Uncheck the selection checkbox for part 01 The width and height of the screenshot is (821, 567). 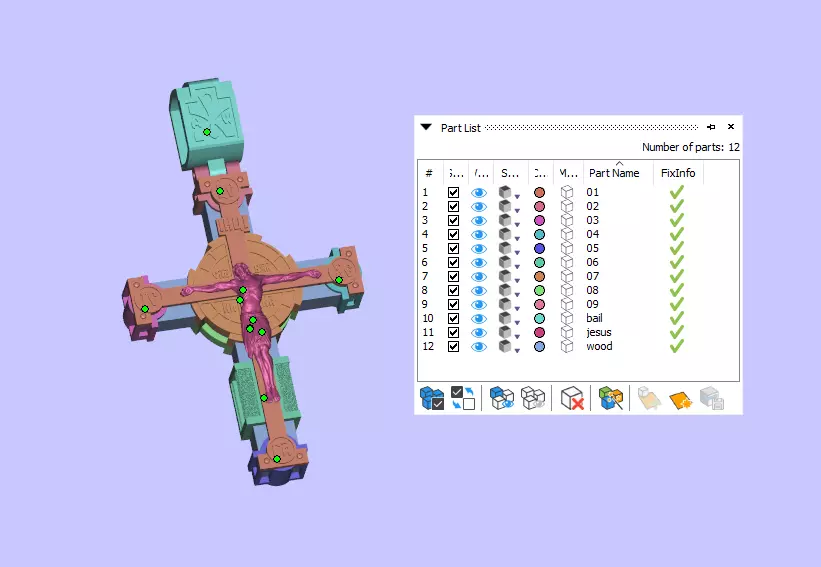453,193
